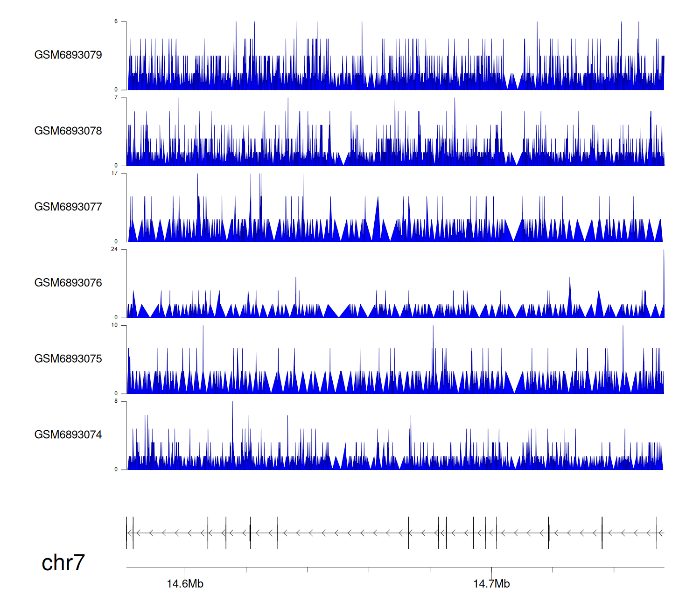The width and height of the screenshot is (700, 616).
Task: Click y-axis max value 6 of GSM6893079
Action: (x=116, y=21)
